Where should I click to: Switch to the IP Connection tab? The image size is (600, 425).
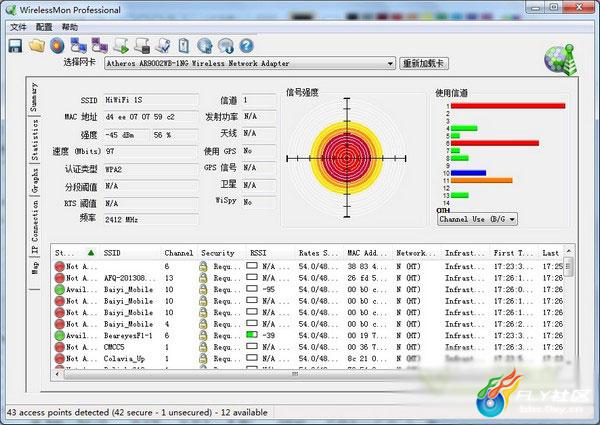click(35, 226)
